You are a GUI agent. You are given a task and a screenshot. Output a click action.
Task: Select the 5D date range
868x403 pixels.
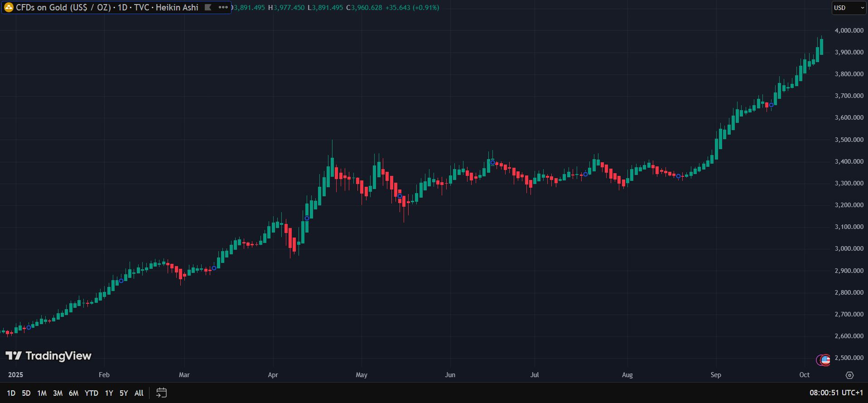26,393
